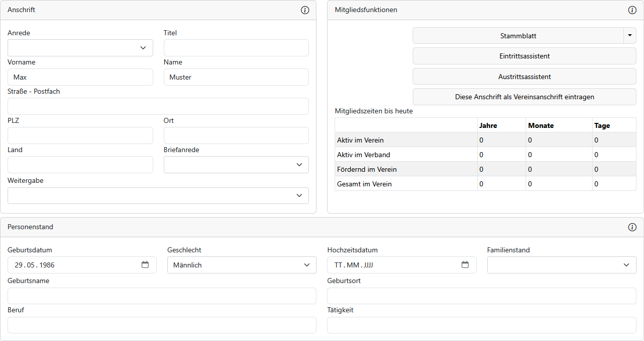Click the Aktiv im Verein table row

tap(406, 140)
